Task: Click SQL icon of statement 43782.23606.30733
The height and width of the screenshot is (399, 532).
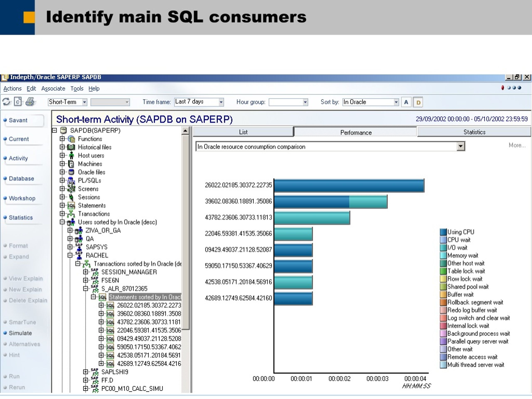Action: pos(110,322)
